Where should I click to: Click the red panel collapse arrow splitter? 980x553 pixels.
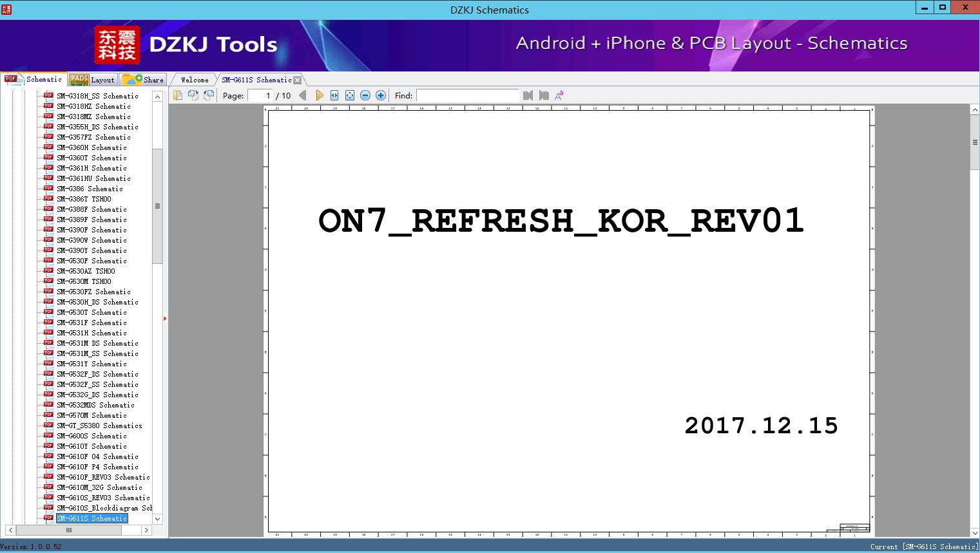pyautogui.click(x=165, y=319)
